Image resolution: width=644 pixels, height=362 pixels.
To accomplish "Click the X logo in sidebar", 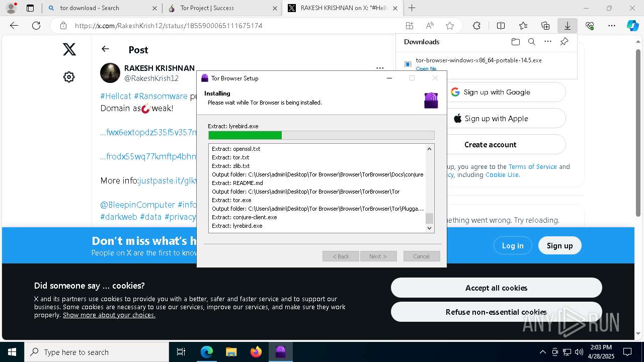I will [69, 49].
